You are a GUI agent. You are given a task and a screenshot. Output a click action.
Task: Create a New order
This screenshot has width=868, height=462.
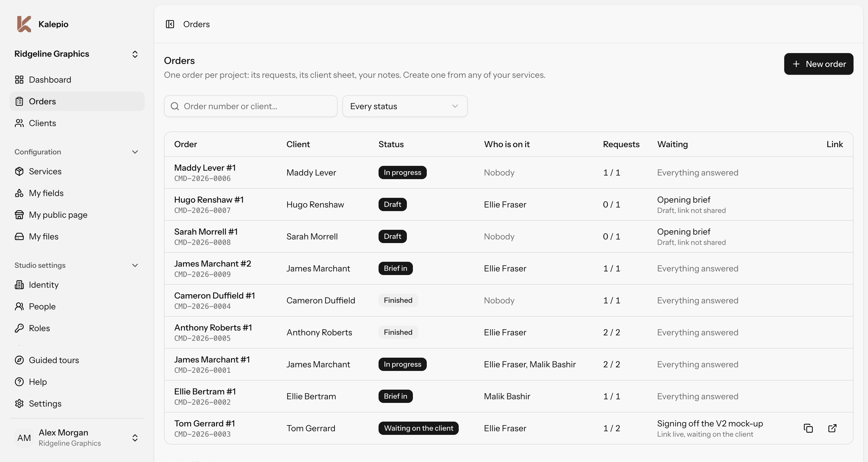point(819,64)
